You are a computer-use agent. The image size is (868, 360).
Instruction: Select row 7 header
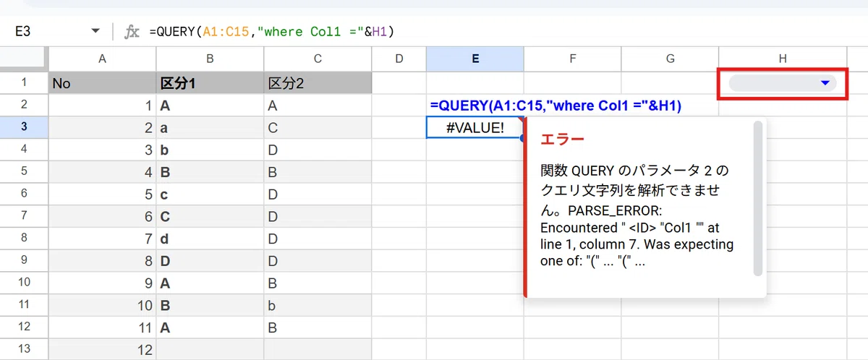pos(24,216)
